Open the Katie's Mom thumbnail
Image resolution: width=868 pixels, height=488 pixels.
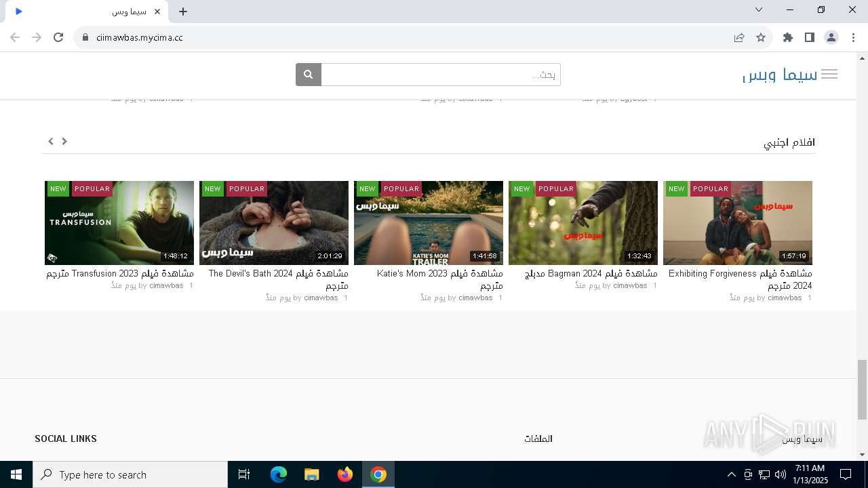pyautogui.click(x=429, y=223)
